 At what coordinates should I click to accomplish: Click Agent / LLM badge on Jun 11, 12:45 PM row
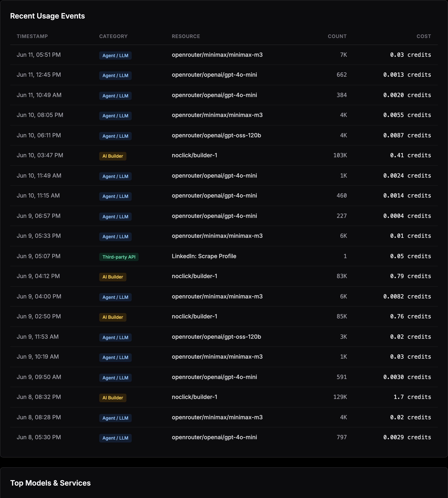coord(115,75)
